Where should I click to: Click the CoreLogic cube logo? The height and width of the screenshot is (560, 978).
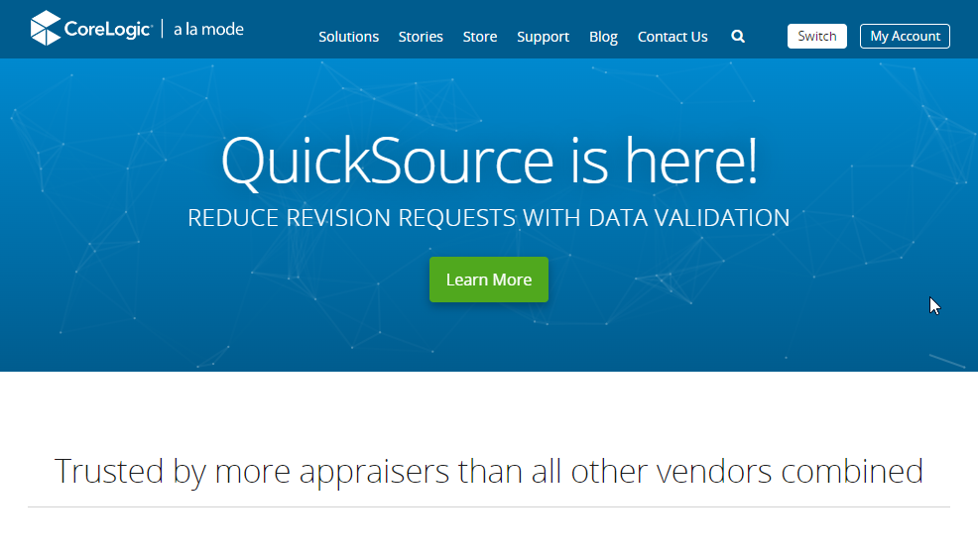46,28
